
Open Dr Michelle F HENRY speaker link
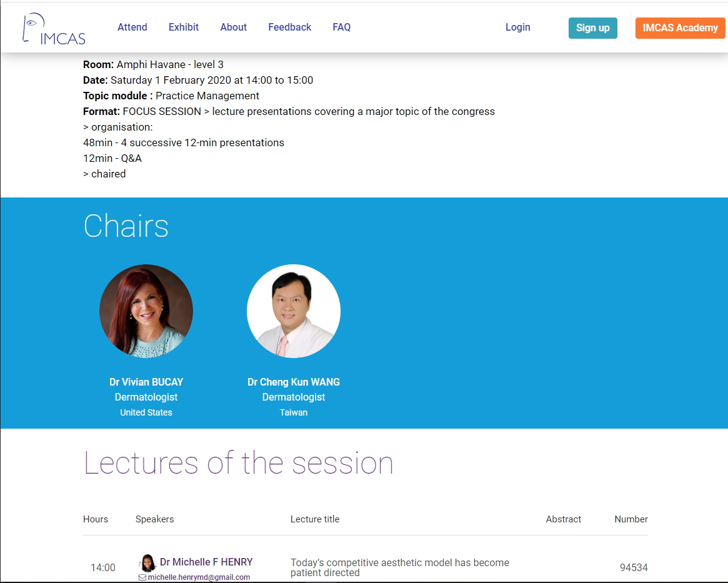[x=206, y=562]
